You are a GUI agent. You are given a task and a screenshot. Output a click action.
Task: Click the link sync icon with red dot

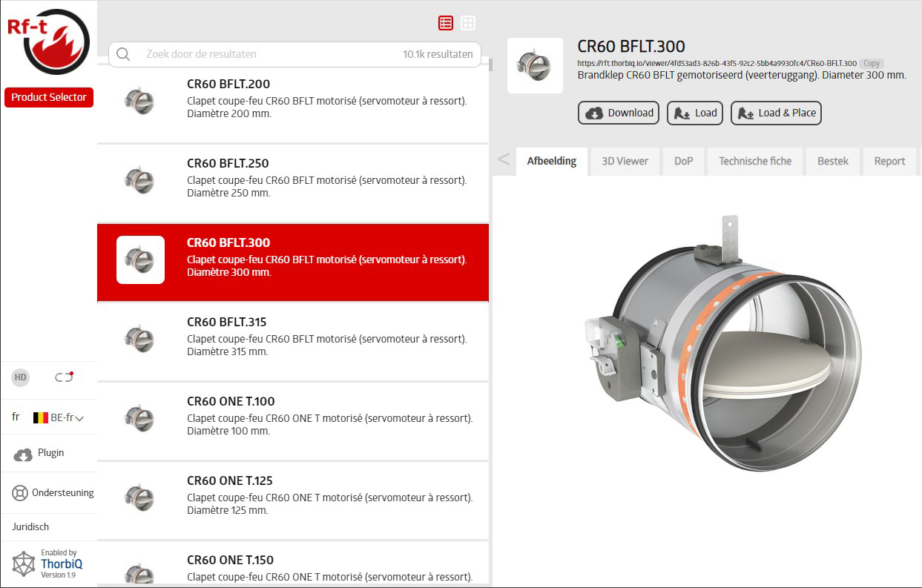click(65, 377)
